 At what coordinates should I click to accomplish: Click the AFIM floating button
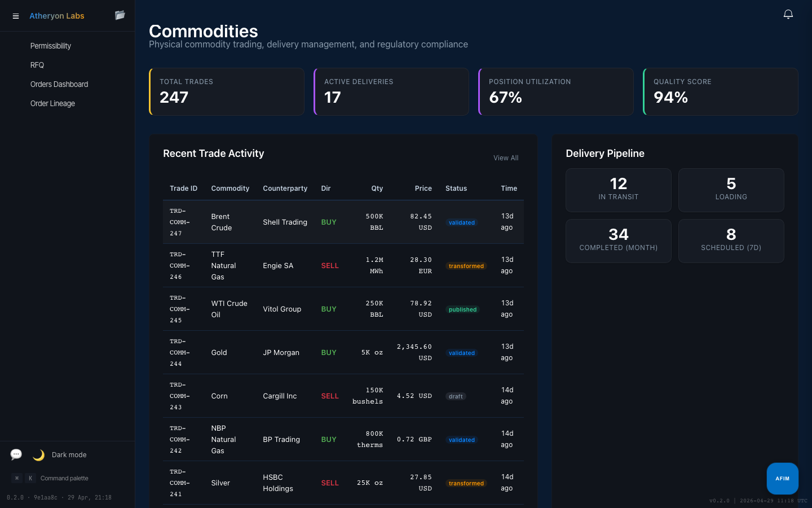pyautogui.click(x=782, y=479)
